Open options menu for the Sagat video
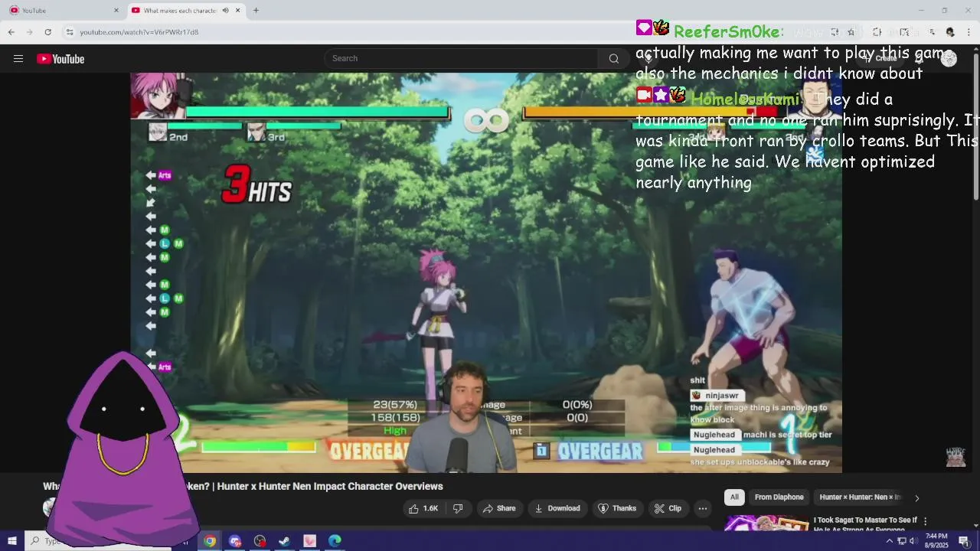Viewport: 980px width, 551px height. [x=925, y=521]
